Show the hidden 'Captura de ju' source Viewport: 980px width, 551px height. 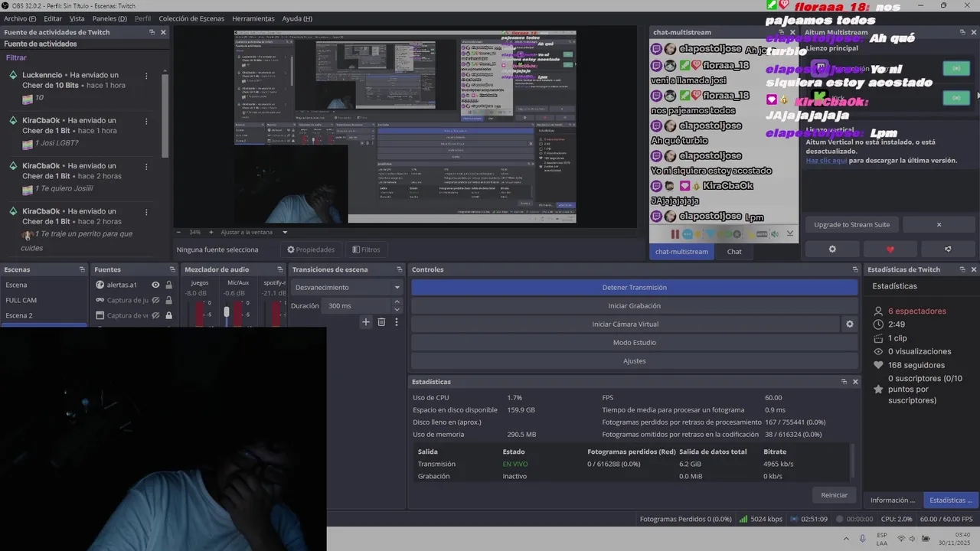pos(155,300)
